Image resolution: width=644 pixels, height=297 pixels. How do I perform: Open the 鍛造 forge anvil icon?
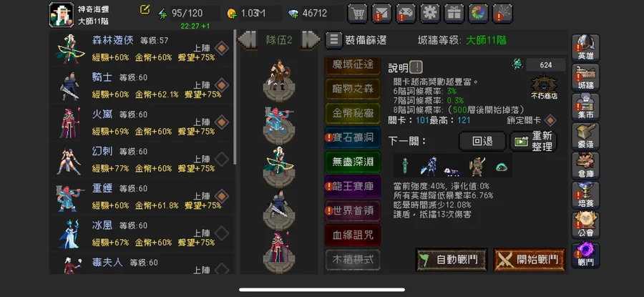[x=585, y=137]
